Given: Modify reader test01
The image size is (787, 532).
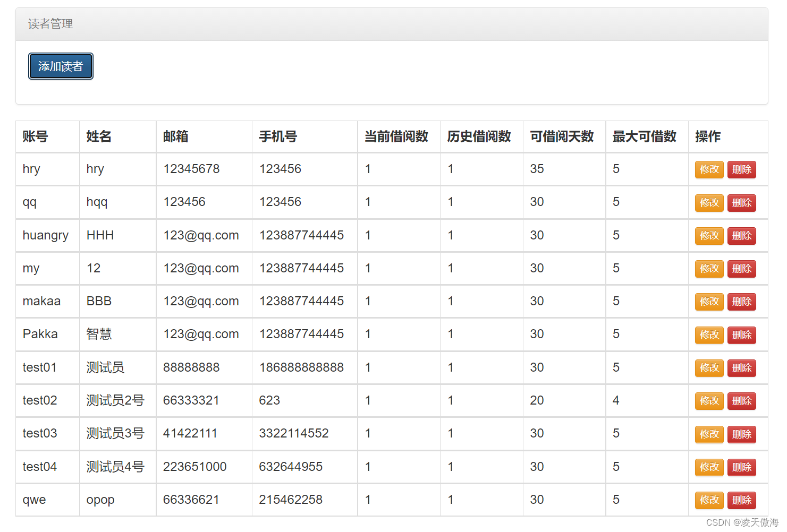Looking at the screenshot, I should click(x=709, y=368).
